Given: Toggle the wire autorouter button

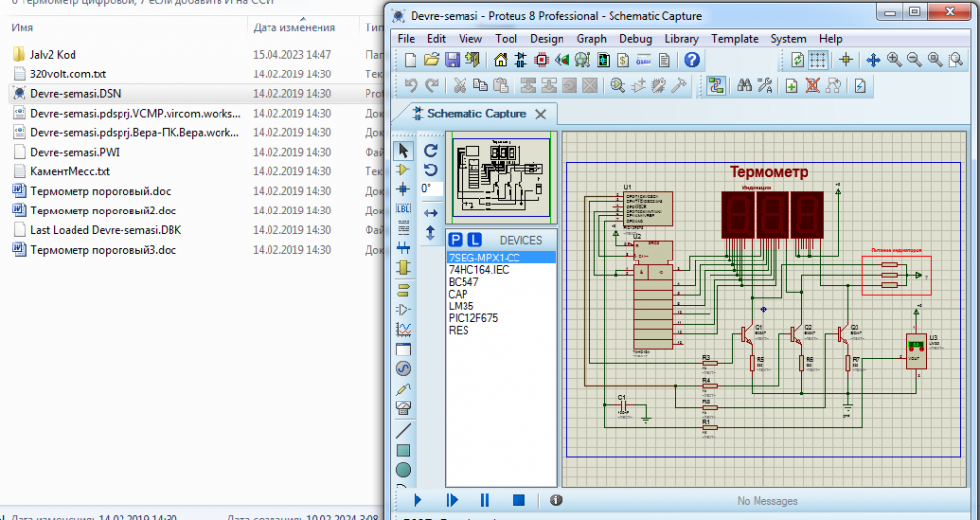Looking at the screenshot, I should (x=714, y=86).
